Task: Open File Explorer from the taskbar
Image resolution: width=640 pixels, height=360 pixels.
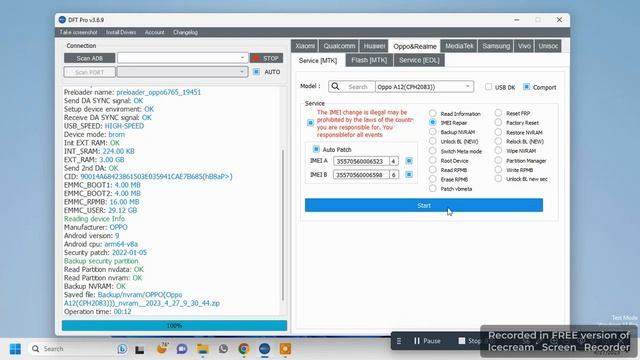Action: point(202,349)
